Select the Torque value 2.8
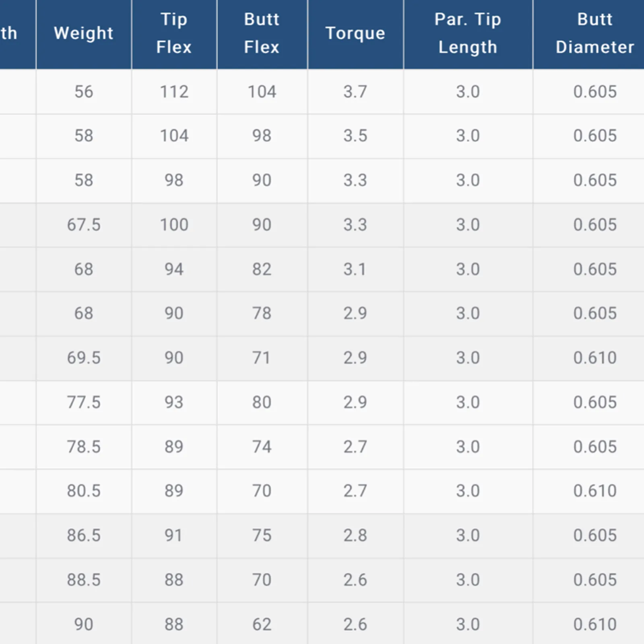644x644 pixels. [355, 535]
